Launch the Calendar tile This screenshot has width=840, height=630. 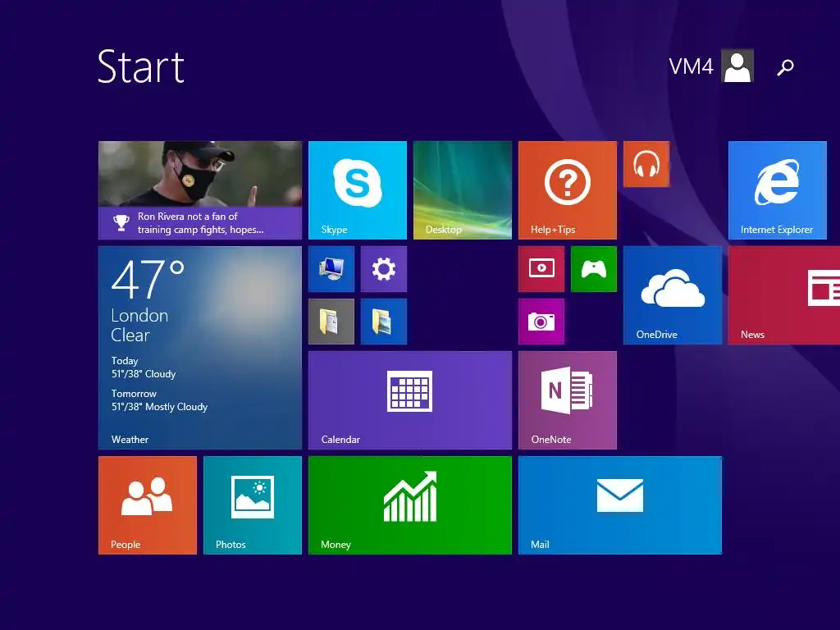click(x=410, y=400)
